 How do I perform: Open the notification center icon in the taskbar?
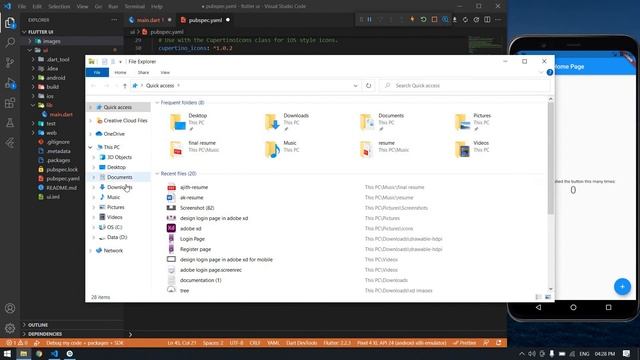(x=627, y=353)
